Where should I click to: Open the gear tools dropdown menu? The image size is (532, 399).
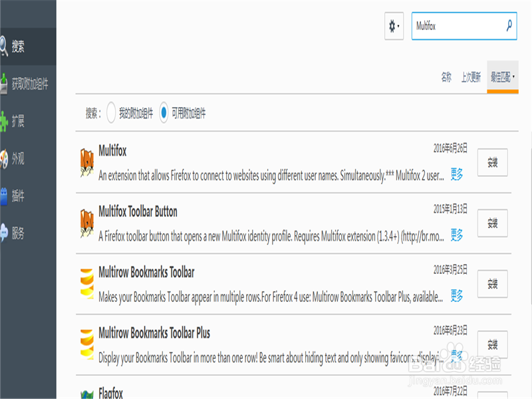pyautogui.click(x=394, y=26)
